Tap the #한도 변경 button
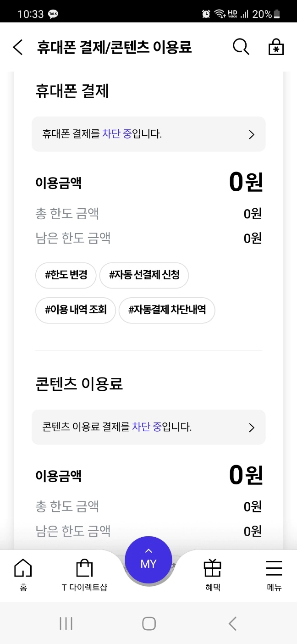The height and width of the screenshot is (644, 297). click(66, 275)
